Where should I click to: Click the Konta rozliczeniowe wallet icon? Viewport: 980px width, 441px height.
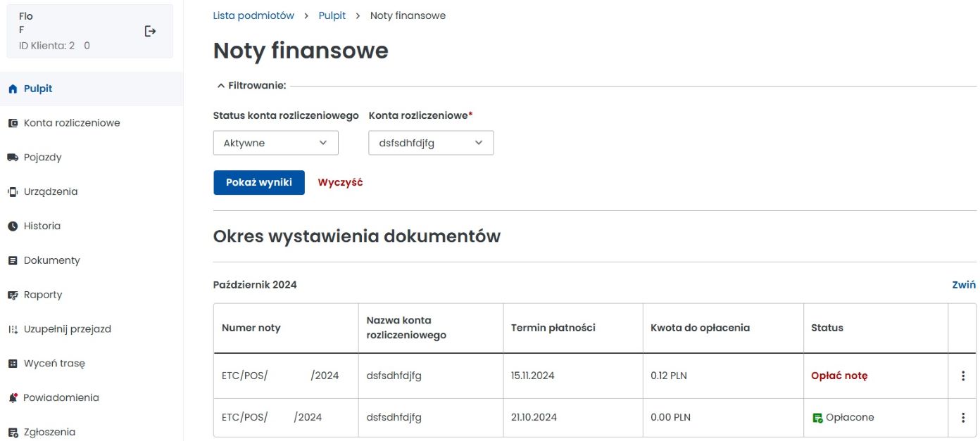click(12, 123)
